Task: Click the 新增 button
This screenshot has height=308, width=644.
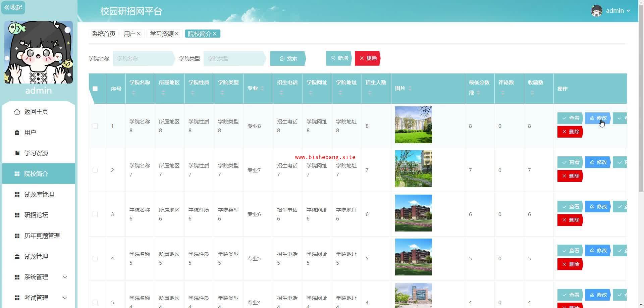Action: pyautogui.click(x=339, y=58)
